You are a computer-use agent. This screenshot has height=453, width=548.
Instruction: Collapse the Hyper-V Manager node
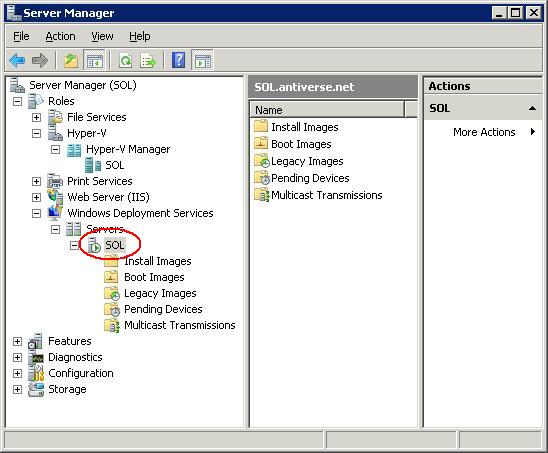(x=55, y=150)
